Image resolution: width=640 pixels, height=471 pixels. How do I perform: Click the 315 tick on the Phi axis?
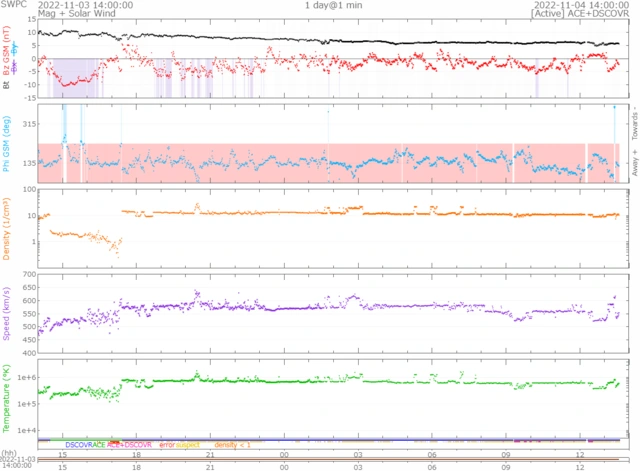click(30, 124)
